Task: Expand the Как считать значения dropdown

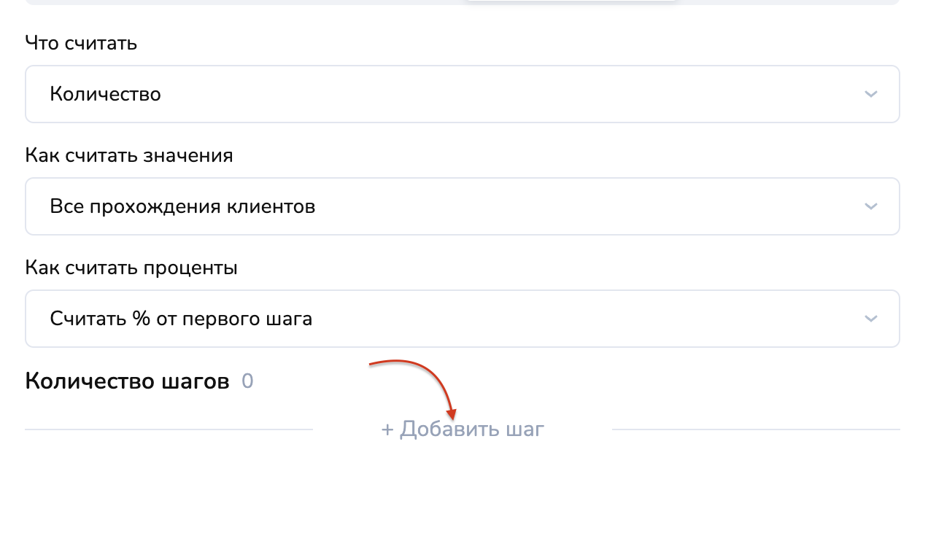Action: point(462,206)
